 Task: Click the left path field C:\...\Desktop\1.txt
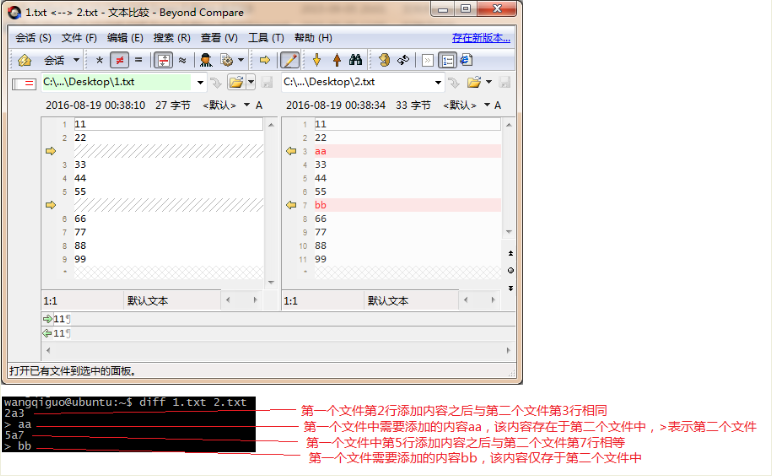117,82
